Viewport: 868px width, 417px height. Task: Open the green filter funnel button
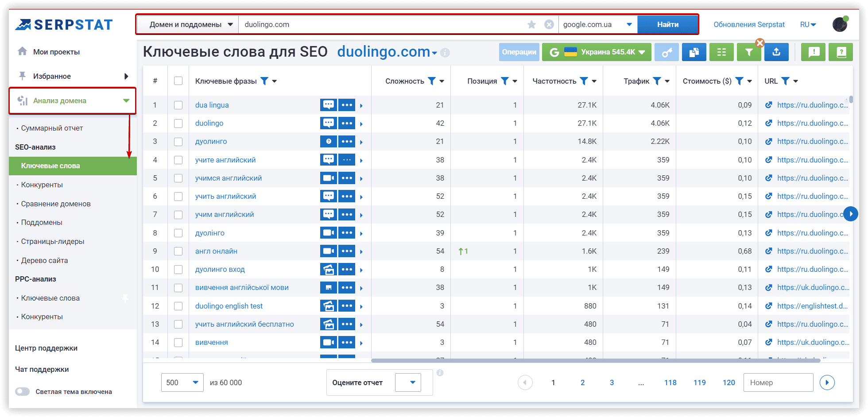749,52
